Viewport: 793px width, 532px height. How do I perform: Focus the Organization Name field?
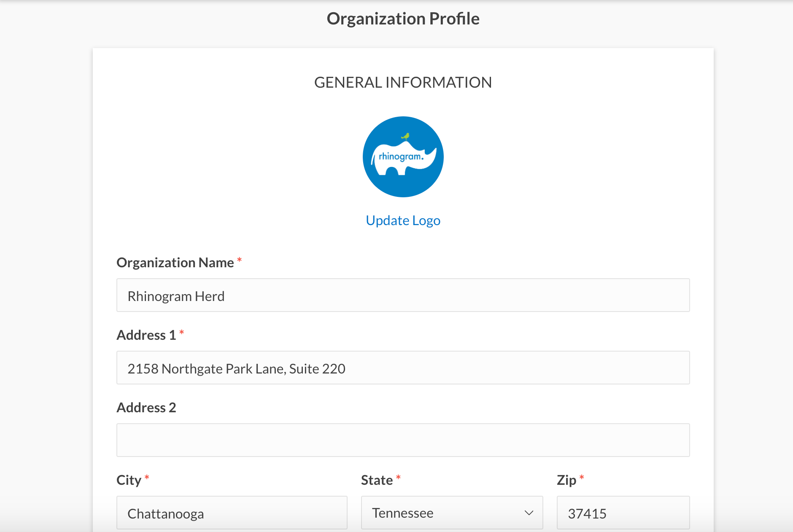(403, 295)
